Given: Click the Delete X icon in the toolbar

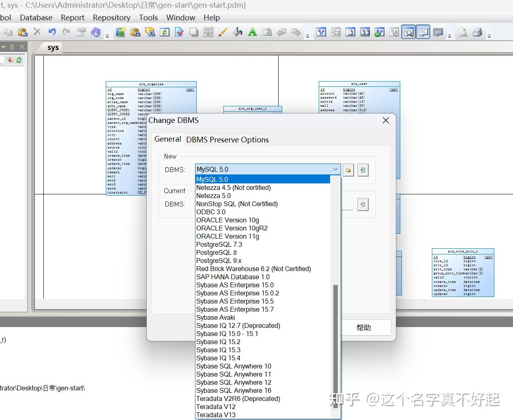Looking at the screenshot, I should tap(37, 32).
